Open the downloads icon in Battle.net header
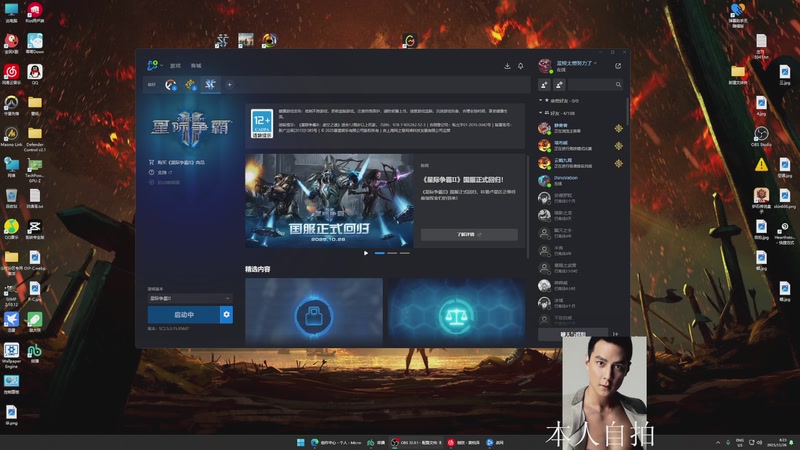Viewport: 800px width, 450px height. [x=507, y=66]
